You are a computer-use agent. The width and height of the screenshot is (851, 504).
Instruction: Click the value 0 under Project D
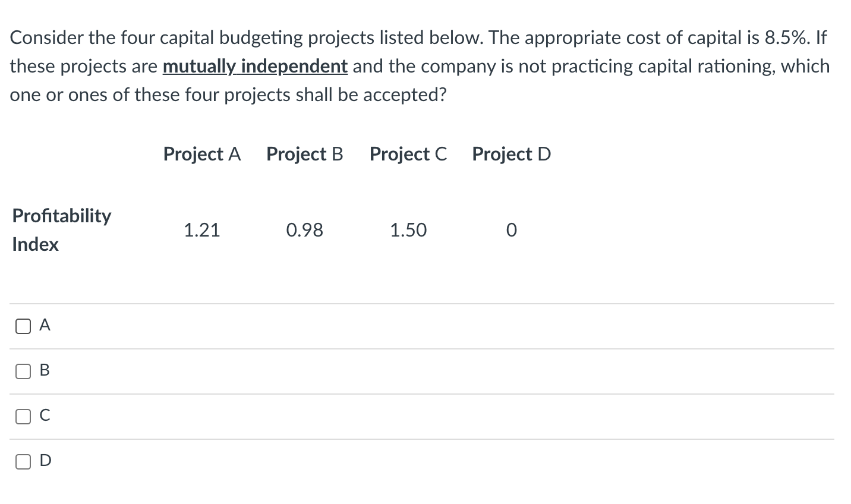click(511, 230)
